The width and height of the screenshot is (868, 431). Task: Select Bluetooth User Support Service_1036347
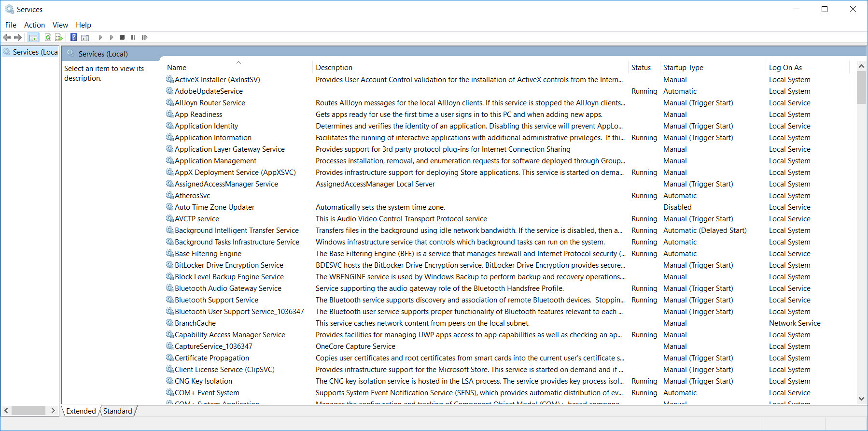pyautogui.click(x=239, y=312)
